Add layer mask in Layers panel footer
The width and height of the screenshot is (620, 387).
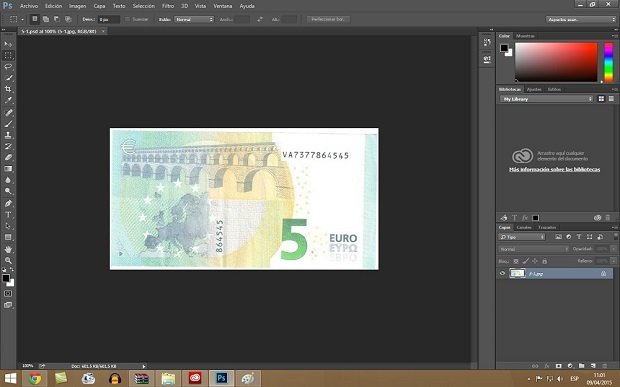coord(558,366)
